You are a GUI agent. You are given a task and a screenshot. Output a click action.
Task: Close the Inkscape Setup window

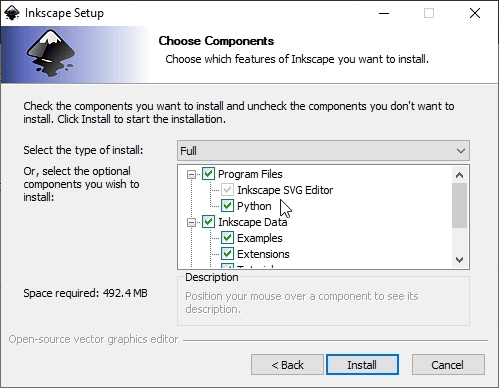(475, 13)
